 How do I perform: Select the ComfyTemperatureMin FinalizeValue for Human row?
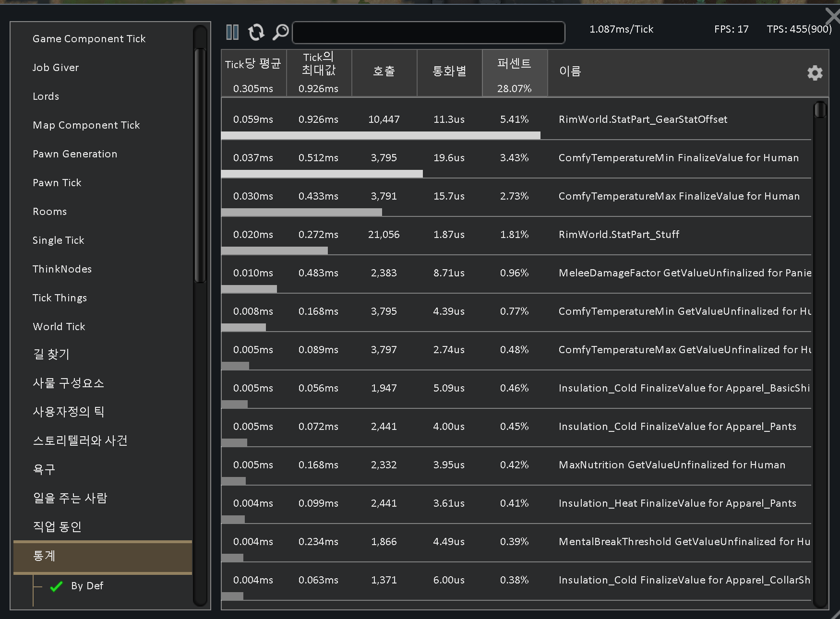(x=516, y=158)
